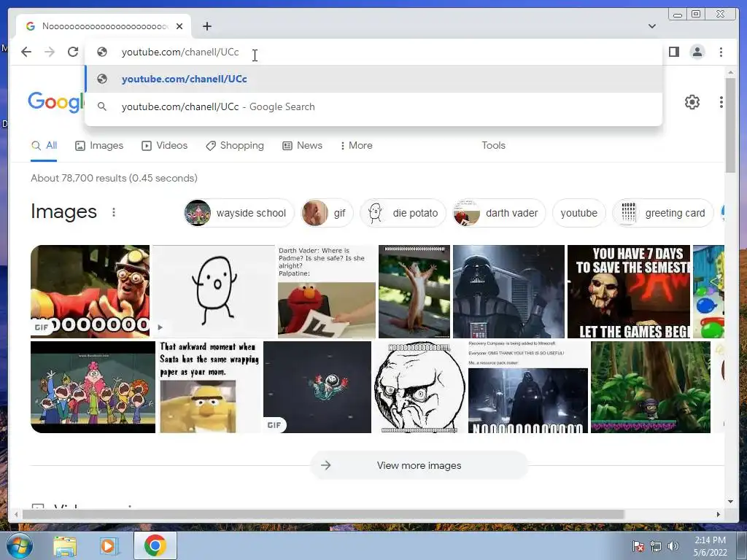747x560 pixels.
Task: Choose the Google Search suggestion for youtube.com/chanell/UCc
Action: [373, 106]
